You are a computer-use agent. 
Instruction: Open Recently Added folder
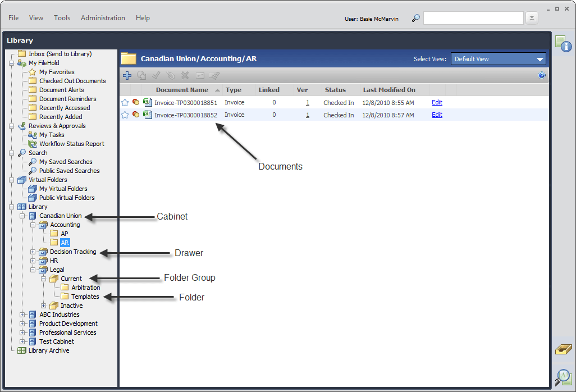tap(61, 117)
